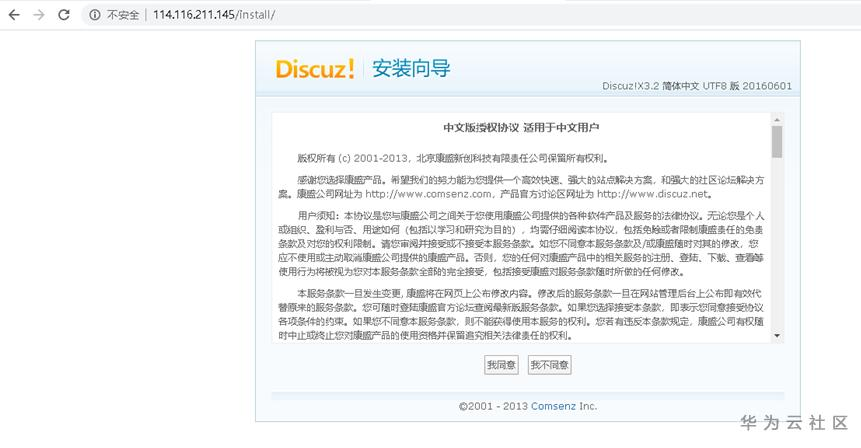The image size is (861, 448).
Task: Agree by clicking the 我同意 button
Action: pos(501,365)
